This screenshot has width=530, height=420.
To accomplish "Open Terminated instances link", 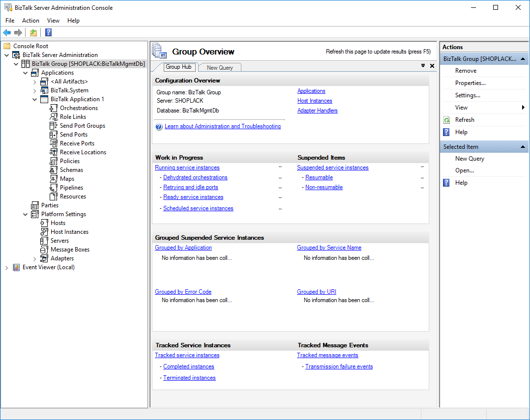I will 189,378.
